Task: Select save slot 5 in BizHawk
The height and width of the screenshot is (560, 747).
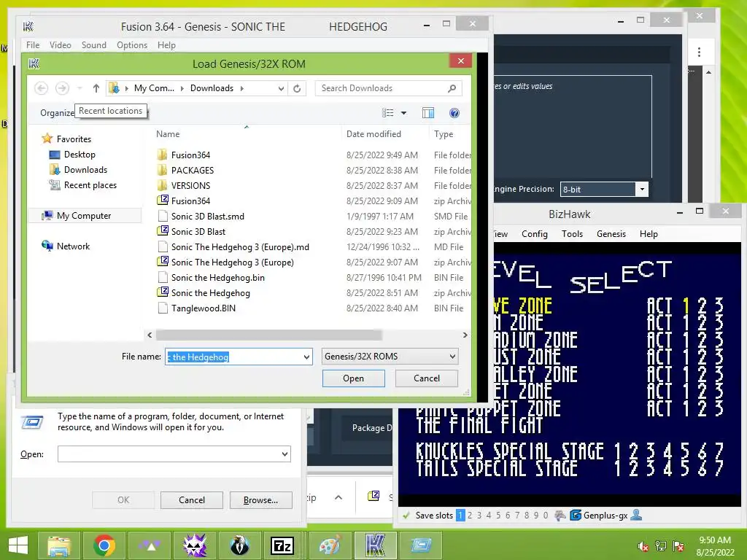Action: pyautogui.click(x=498, y=516)
